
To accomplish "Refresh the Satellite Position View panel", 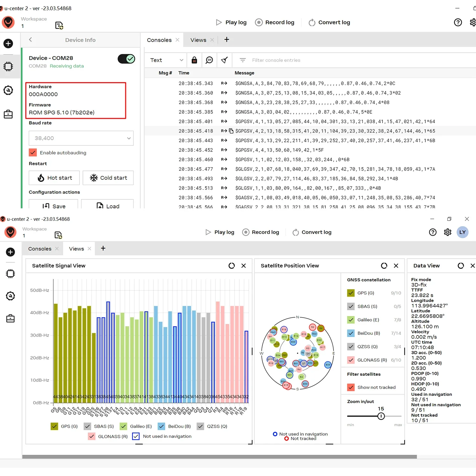I will tap(384, 266).
